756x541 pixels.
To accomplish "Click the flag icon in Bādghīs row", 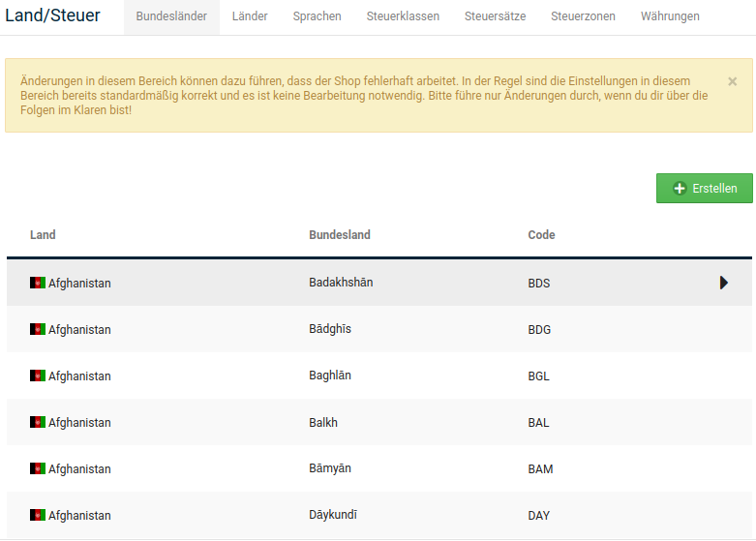I will [x=38, y=329].
